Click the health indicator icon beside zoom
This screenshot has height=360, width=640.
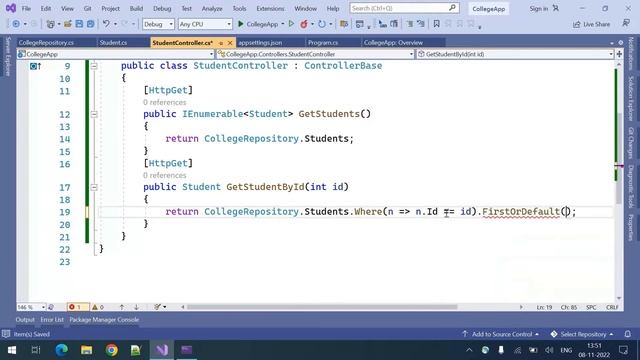pyautogui.click(x=51, y=307)
